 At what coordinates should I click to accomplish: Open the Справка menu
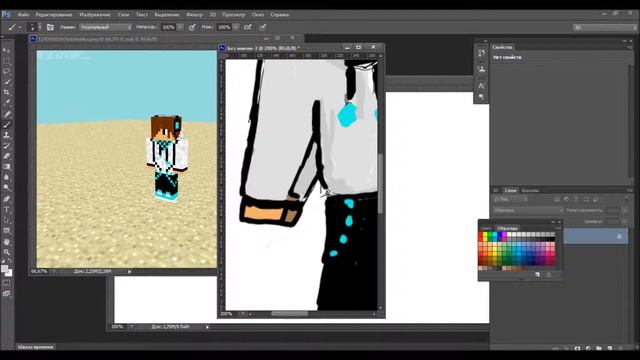coord(280,15)
